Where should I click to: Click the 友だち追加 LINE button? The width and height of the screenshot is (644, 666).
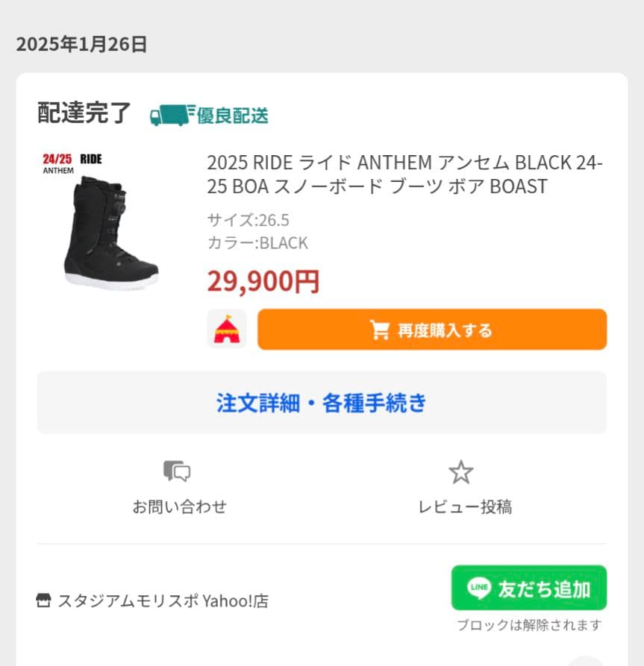tap(530, 588)
